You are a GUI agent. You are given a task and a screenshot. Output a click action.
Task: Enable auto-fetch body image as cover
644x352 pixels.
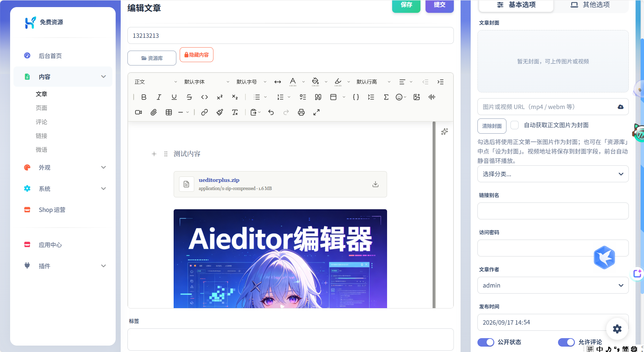pyautogui.click(x=515, y=125)
